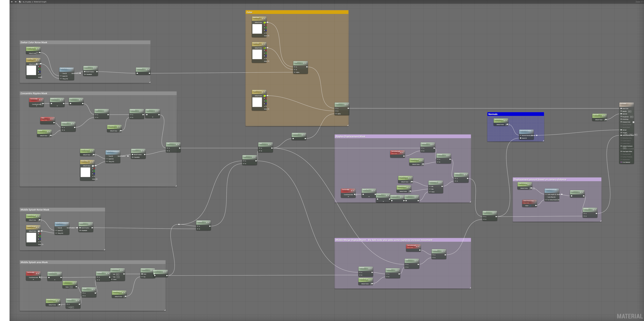Select the Middle Splash area Mask comment title
This screenshot has width=644, height=321.
pos(34,262)
